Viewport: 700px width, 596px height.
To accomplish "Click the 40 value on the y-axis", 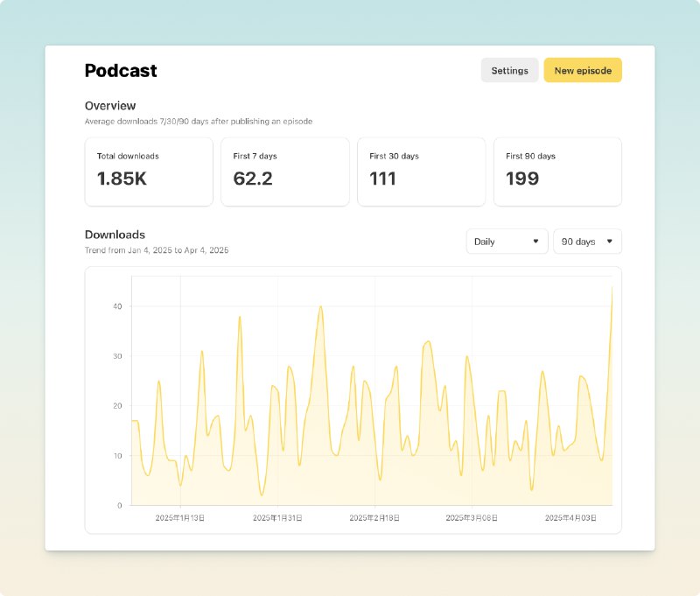I will [115, 306].
